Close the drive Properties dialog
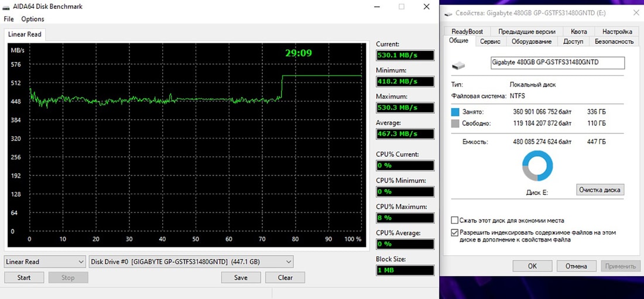 point(636,12)
